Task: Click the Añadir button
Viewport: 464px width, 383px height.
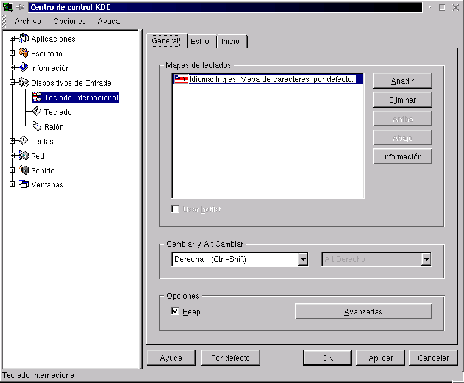Action: [x=402, y=81]
